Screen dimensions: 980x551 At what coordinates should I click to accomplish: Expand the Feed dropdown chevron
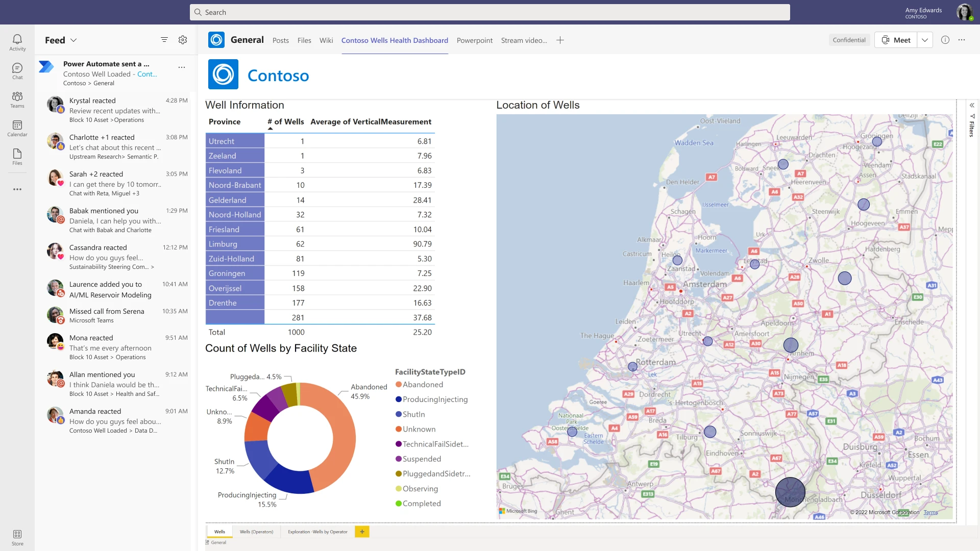74,40
